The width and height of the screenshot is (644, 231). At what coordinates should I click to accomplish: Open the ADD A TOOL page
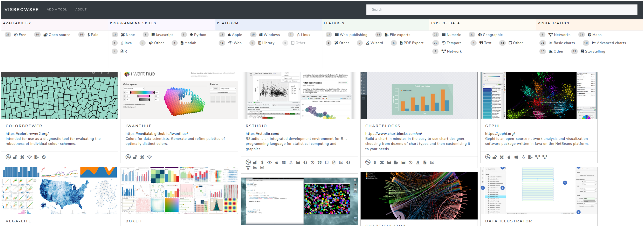(x=57, y=9)
